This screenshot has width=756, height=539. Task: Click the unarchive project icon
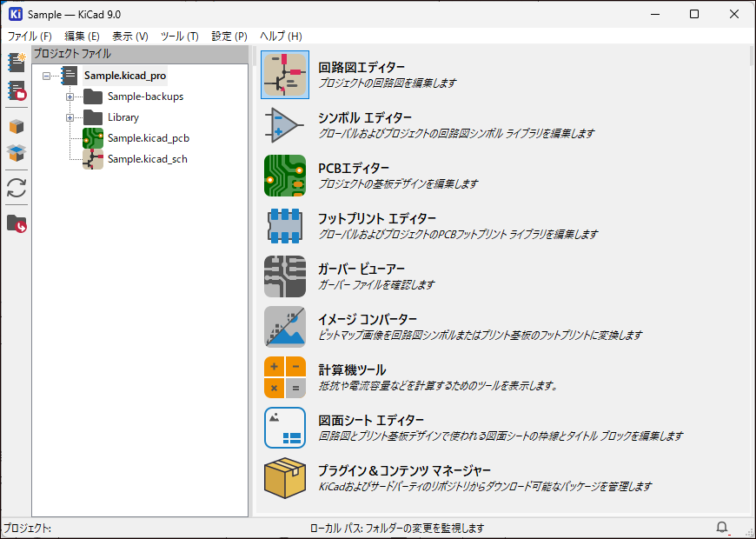[16, 153]
